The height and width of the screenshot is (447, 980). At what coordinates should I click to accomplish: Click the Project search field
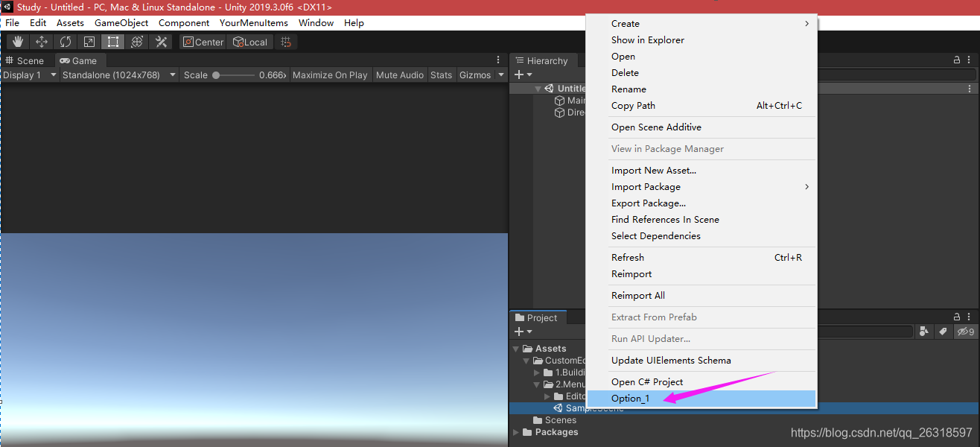tap(865, 332)
